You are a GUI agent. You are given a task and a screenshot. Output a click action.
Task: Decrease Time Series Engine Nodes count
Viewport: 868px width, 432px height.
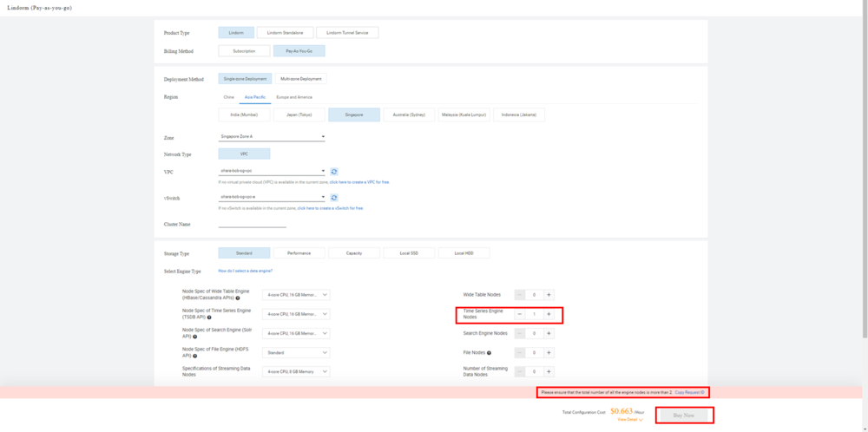point(520,314)
